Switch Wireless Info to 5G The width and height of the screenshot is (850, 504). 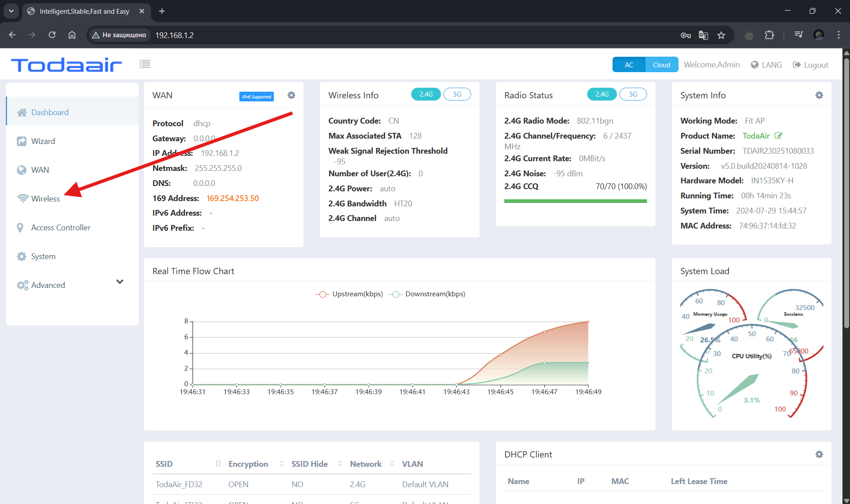457,94
